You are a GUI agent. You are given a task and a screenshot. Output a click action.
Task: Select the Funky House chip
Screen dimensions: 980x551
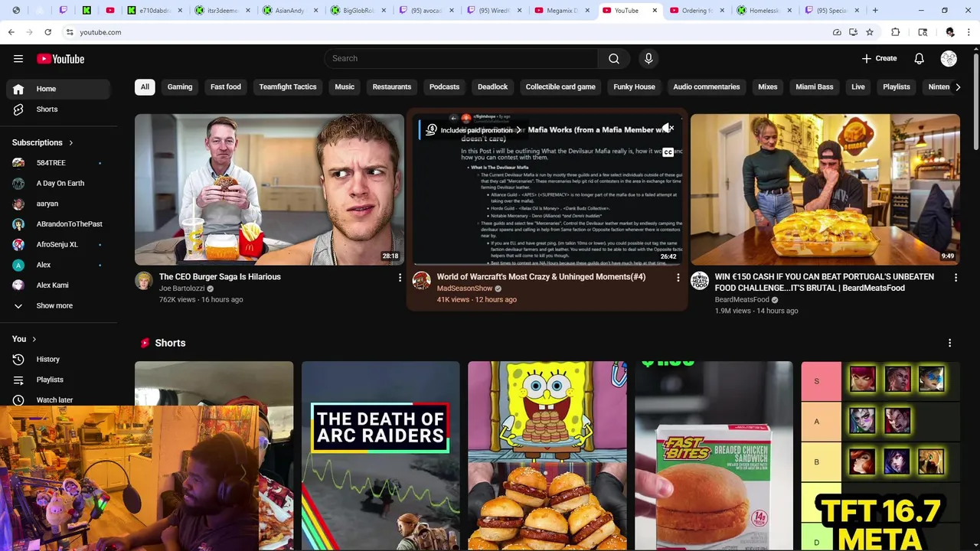coord(634,87)
